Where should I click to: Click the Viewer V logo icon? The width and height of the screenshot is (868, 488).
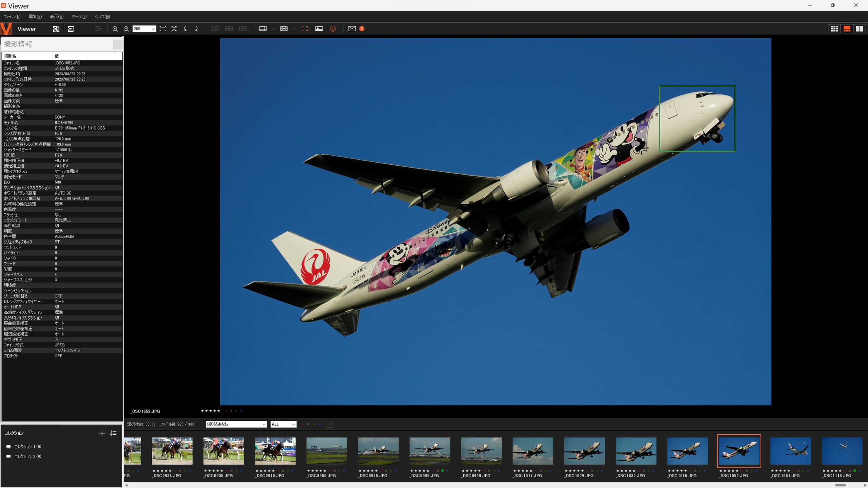(x=6, y=29)
